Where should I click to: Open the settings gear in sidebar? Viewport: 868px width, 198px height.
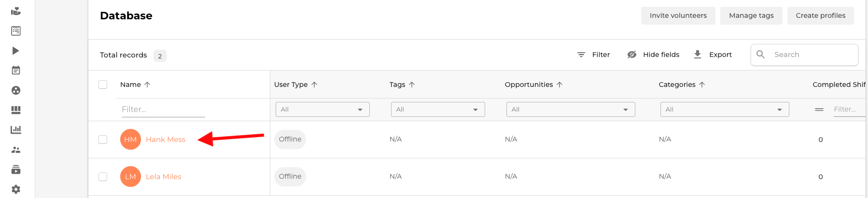pyautogui.click(x=16, y=189)
